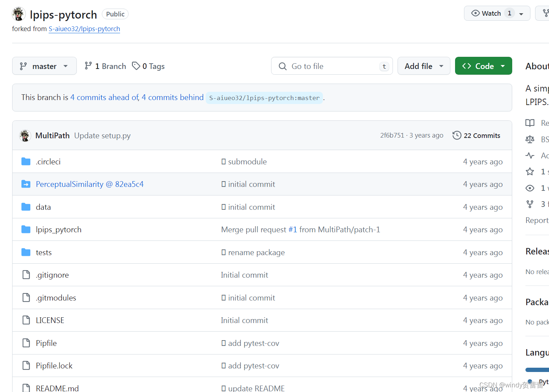Open the forked source S-aiueo32/lpips-pytorch
The image size is (549, 392).
coord(84,29)
